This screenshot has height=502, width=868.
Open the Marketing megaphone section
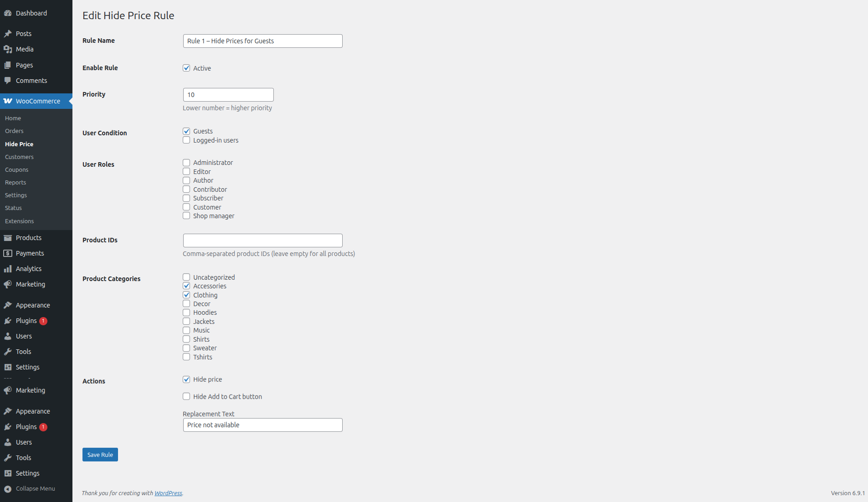pyautogui.click(x=30, y=284)
